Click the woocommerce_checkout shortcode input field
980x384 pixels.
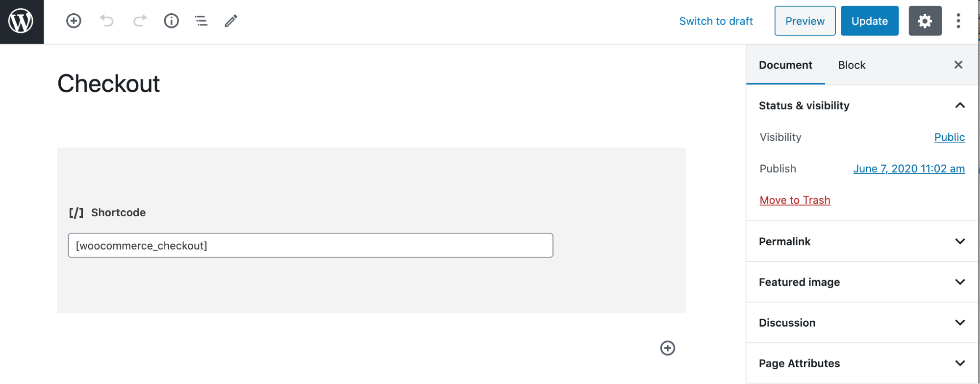point(310,246)
